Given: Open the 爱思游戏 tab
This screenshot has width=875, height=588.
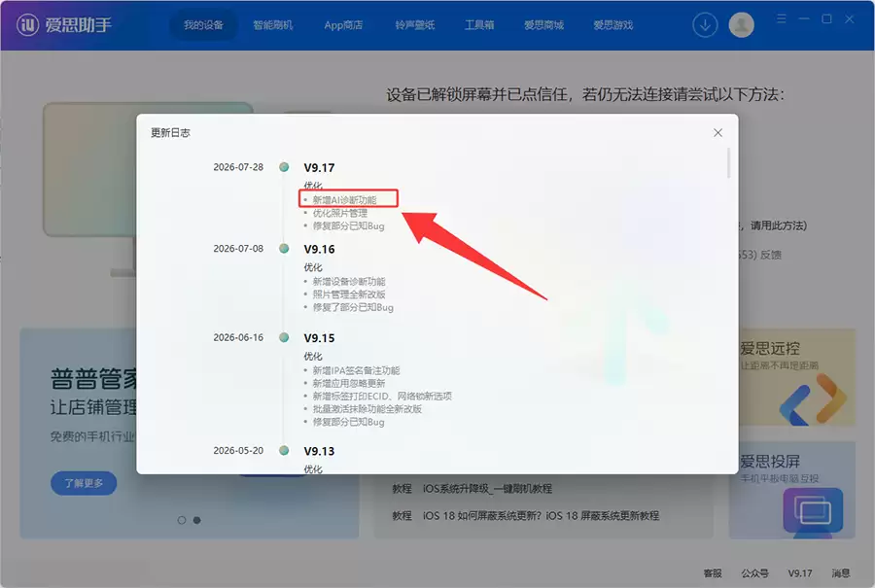Looking at the screenshot, I should pyautogui.click(x=612, y=25).
